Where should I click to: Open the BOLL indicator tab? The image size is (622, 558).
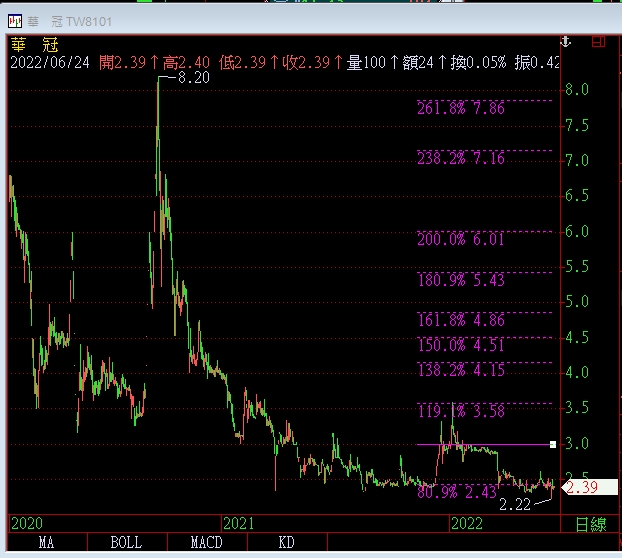click(x=126, y=543)
